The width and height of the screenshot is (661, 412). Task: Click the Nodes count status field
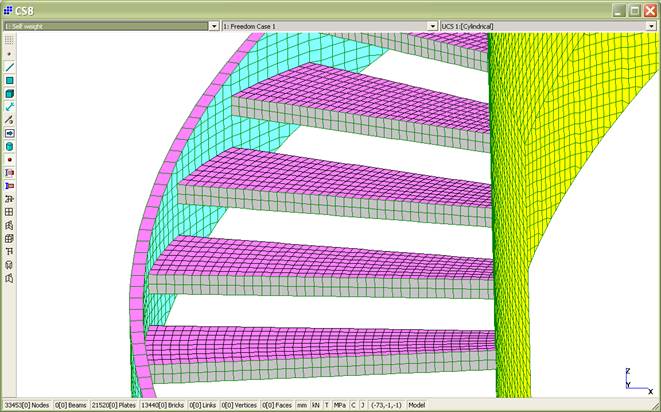tap(26, 405)
